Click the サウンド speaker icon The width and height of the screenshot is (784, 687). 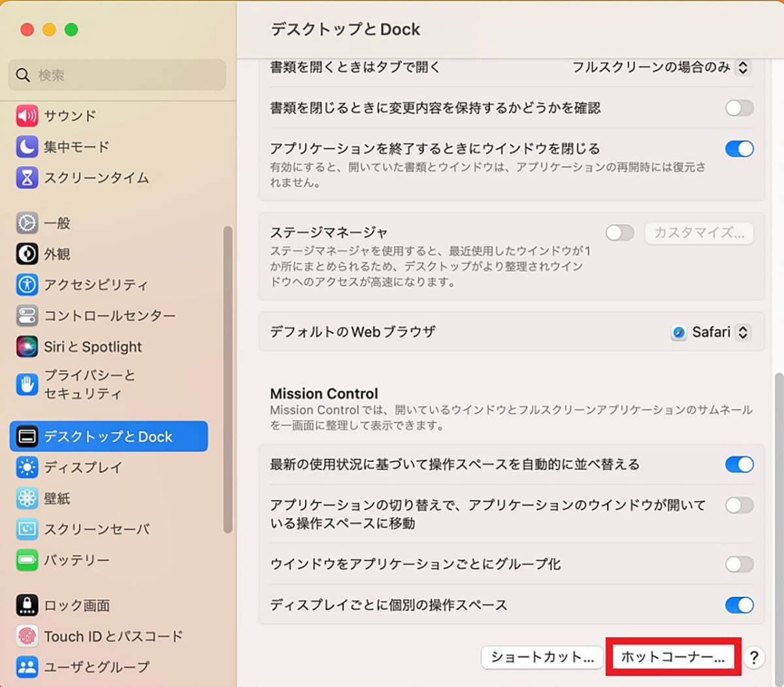point(27,116)
